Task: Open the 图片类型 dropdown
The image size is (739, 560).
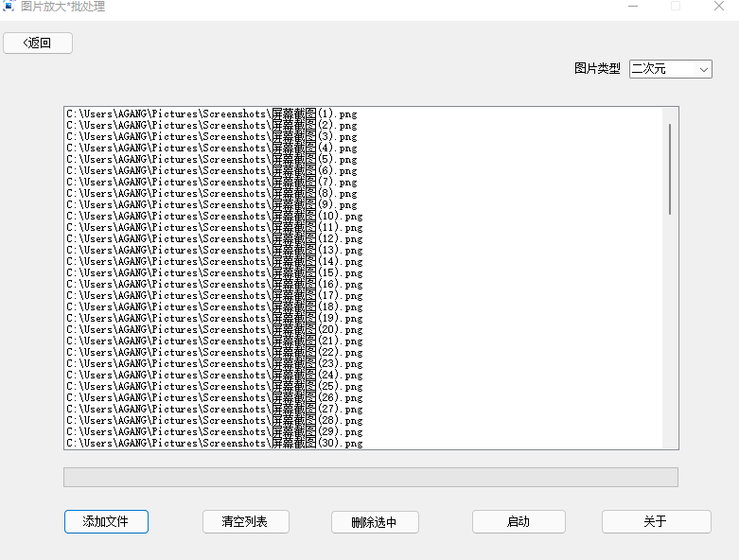Action: [x=670, y=69]
